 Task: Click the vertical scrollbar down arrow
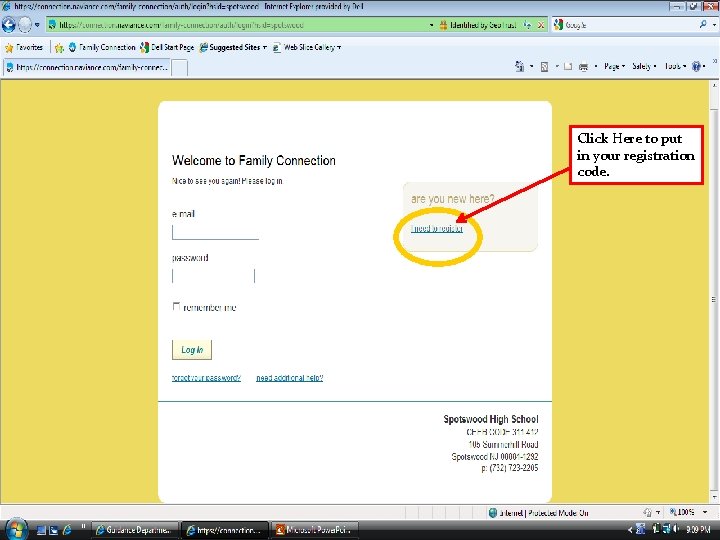(x=714, y=498)
